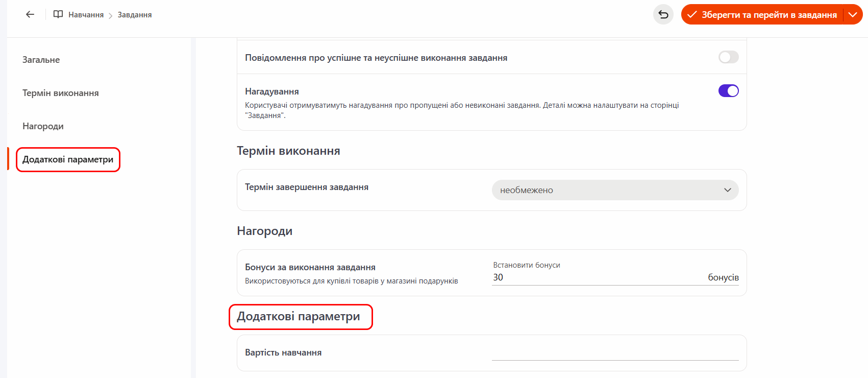Open Нагороди sidebar section
868x378 pixels.
tap(43, 126)
